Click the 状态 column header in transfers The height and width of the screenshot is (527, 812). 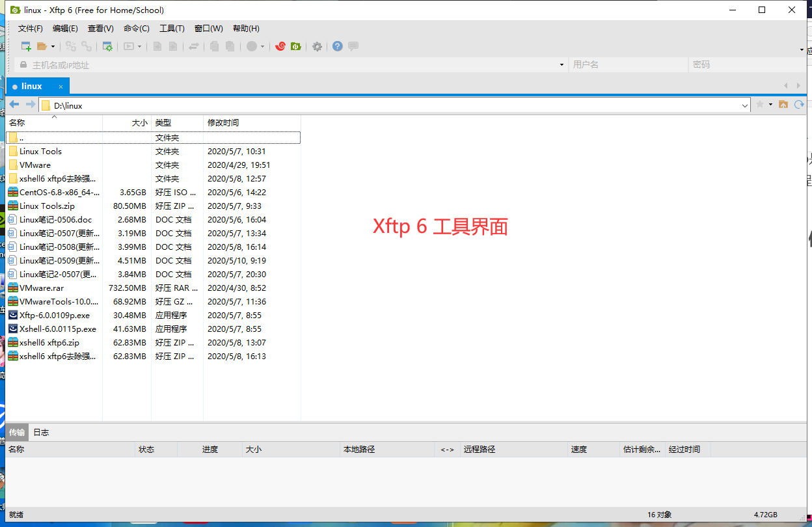click(156, 450)
